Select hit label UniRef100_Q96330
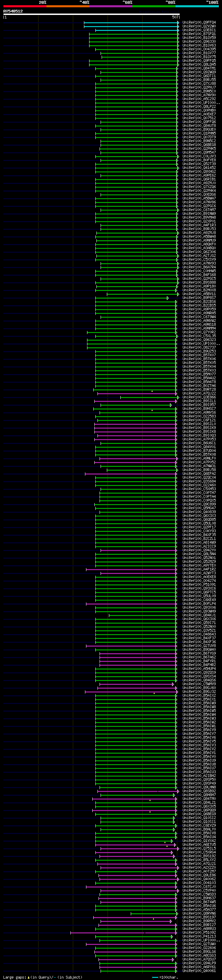Viewport: 222px width, 980px height. [x=199, y=41]
